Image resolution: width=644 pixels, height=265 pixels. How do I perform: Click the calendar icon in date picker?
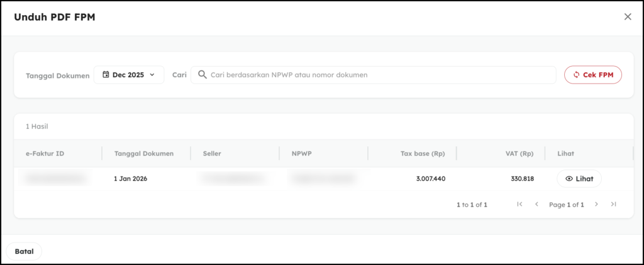106,75
